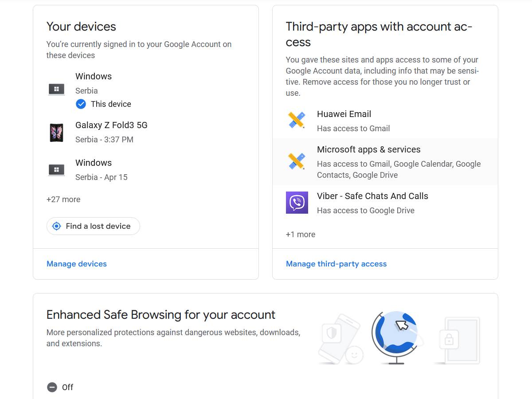Select the Huawei Email app icon
The height and width of the screenshot is (399, 532).
coord(297,120)
